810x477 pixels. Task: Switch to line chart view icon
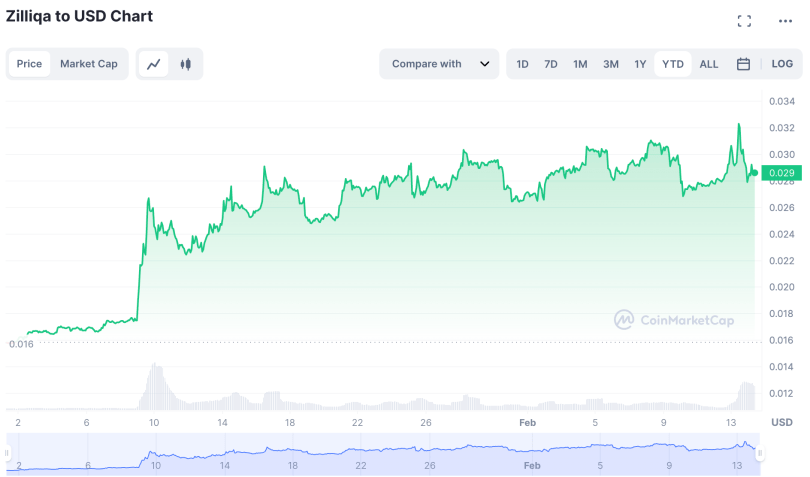pyautogui.click(x=153, y=64)
